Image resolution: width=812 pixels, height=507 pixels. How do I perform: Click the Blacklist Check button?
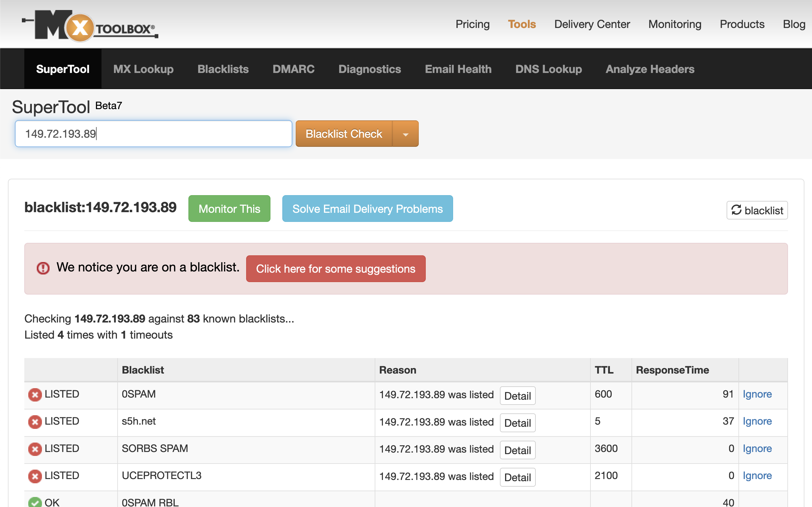click(x=344, y=134)
